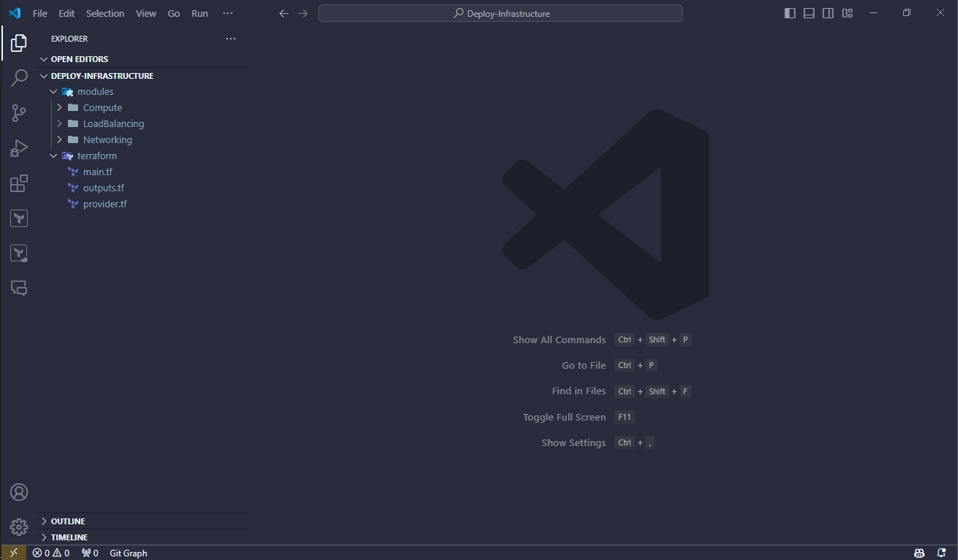Open the chat view above the Accounts icon
958x560 pixels.
point(19,288)
